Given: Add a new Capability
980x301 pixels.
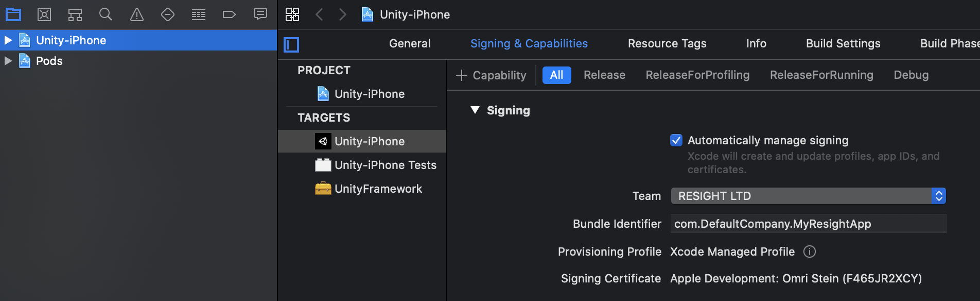Looking at the screenshot, I should (x=491, y=75).
